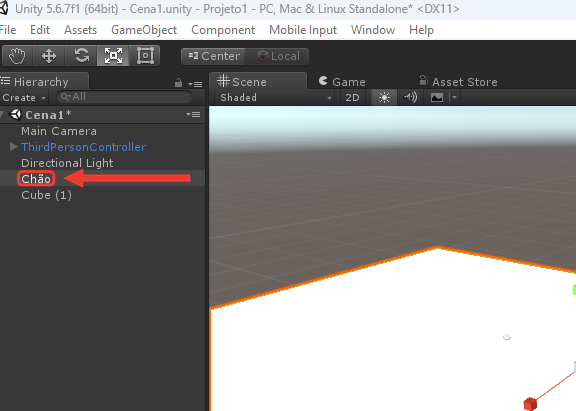Click the green Y-axis scale handle

pyautogui.click(x=574, y=290)
